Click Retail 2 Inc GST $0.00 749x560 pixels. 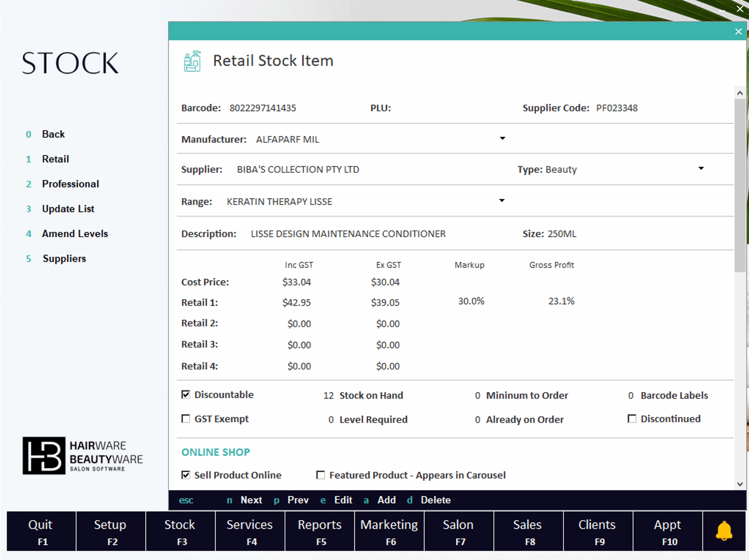coord(299,324)
